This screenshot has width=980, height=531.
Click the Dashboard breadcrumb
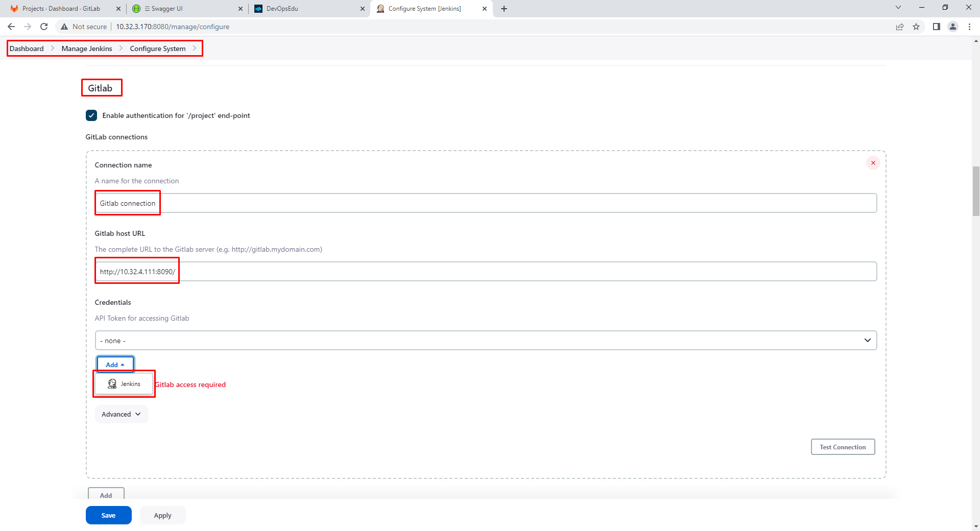[x=27, y=49]
